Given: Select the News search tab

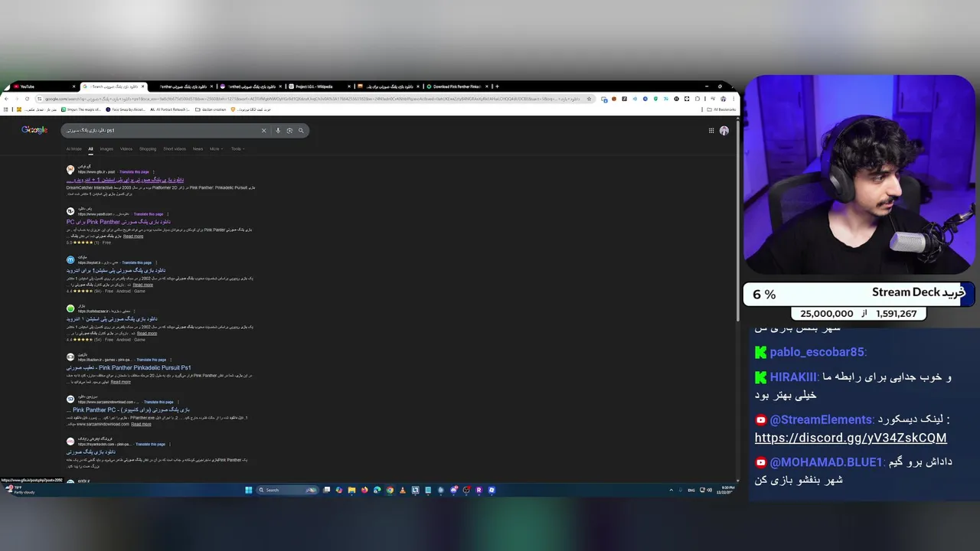Looking at the screenshot, I should (x=198, y=149).
